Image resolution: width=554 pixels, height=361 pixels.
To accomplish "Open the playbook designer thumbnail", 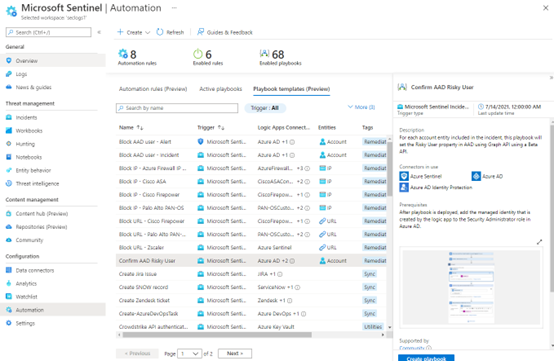I will (x=471, y=287).
